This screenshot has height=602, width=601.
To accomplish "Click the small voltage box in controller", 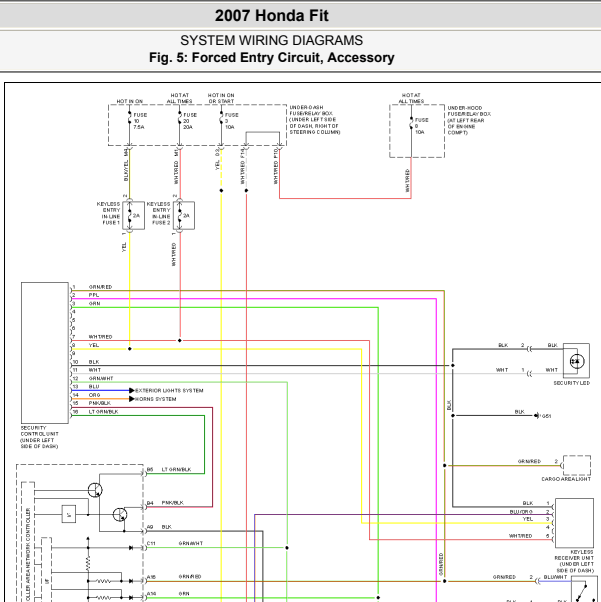I will (69, 514).
